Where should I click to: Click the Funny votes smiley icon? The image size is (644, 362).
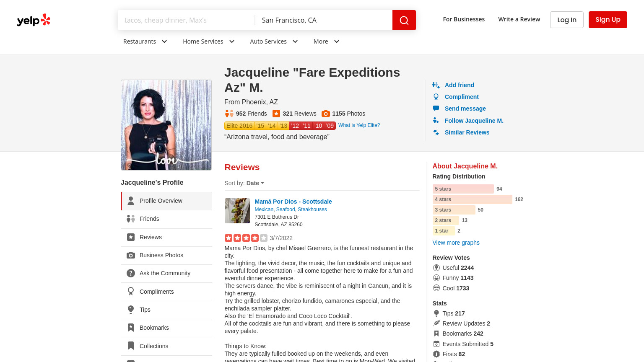point(436,278)
